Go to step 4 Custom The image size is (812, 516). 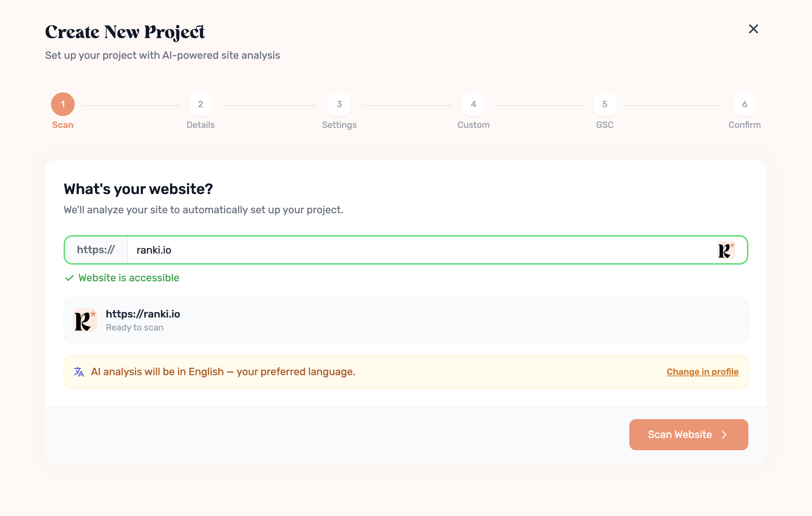[473, 104]
